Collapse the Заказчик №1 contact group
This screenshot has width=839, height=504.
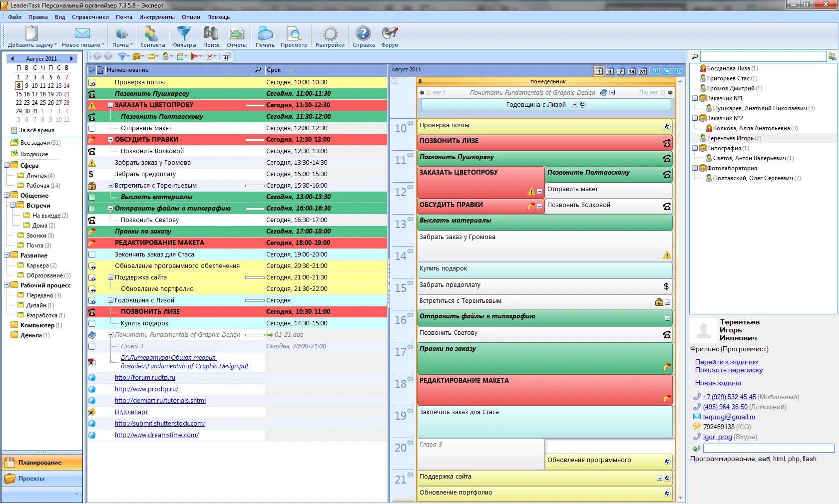[695, 98]
